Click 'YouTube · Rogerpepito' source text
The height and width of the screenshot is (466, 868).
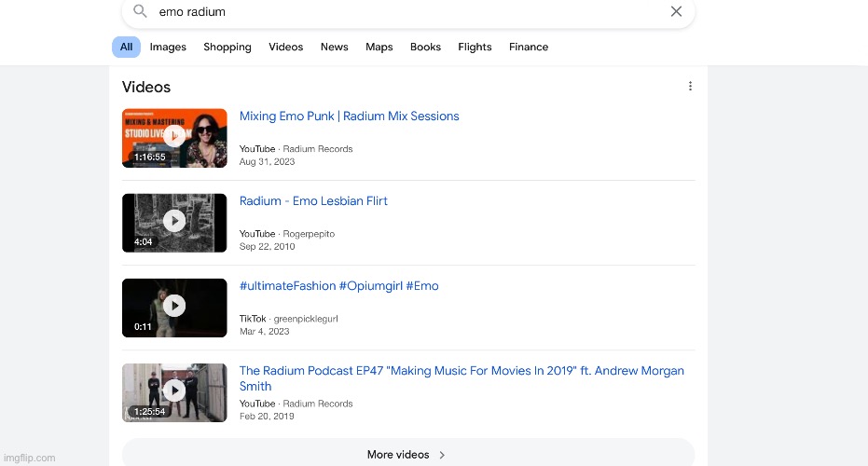(287, 234)
